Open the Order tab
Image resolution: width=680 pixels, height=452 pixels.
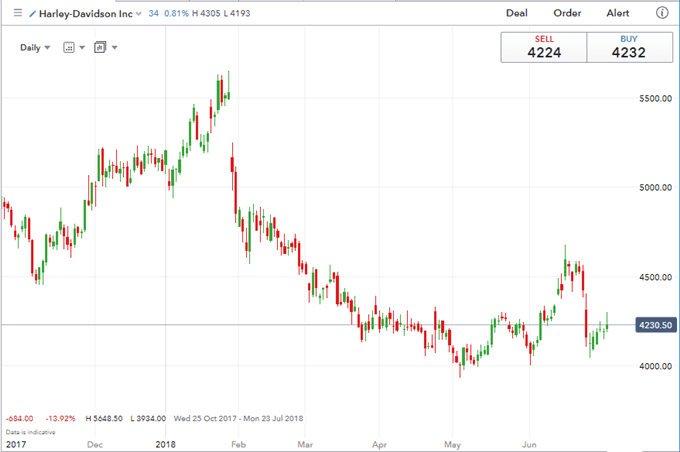coord(567,13)
